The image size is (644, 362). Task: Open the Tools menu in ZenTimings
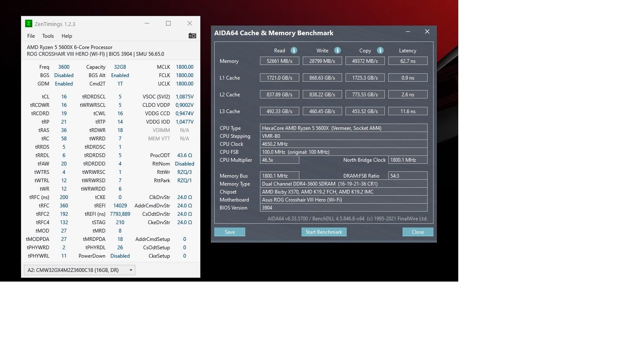[x=48, y=36]
